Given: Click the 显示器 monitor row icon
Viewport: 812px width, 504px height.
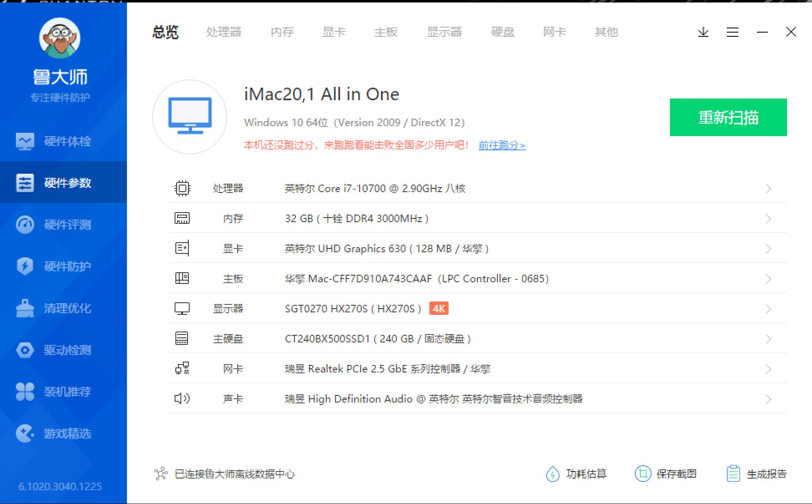Looking at the screenshot, I should point(182,309).
